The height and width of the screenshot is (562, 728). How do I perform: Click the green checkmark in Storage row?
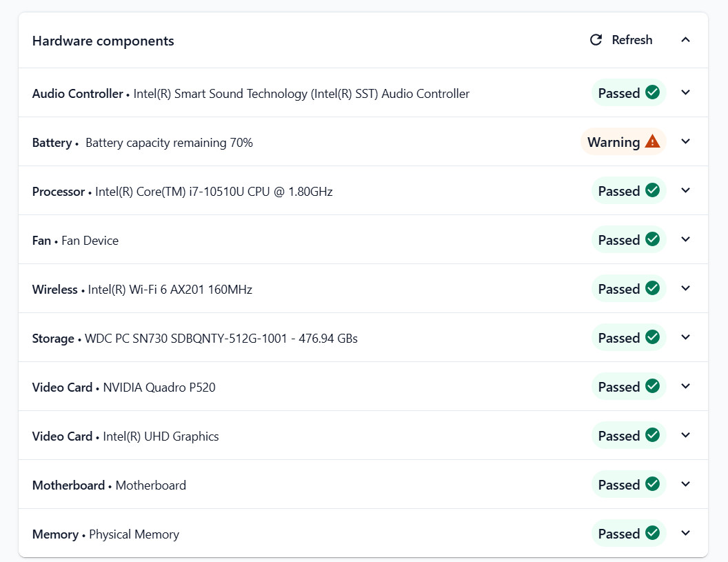(x=652, y=337)
